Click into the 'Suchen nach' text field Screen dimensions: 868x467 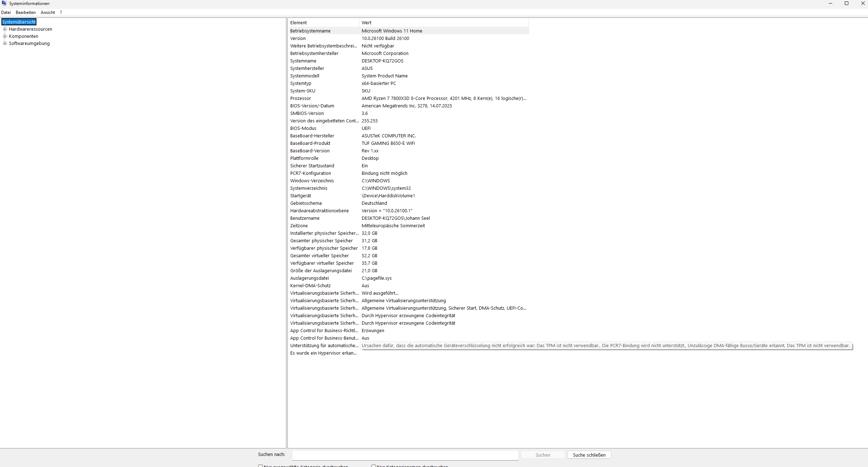pyautogui.click(x=405, y=455)
